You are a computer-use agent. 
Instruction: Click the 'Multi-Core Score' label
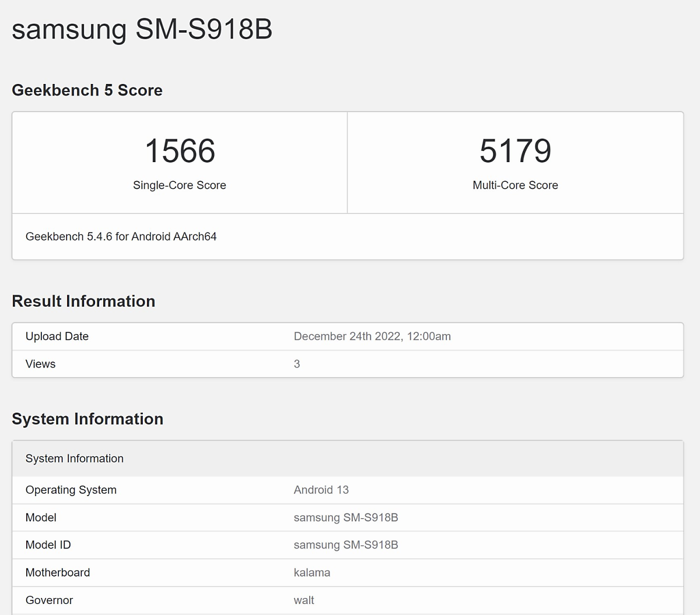pos(515,185)
